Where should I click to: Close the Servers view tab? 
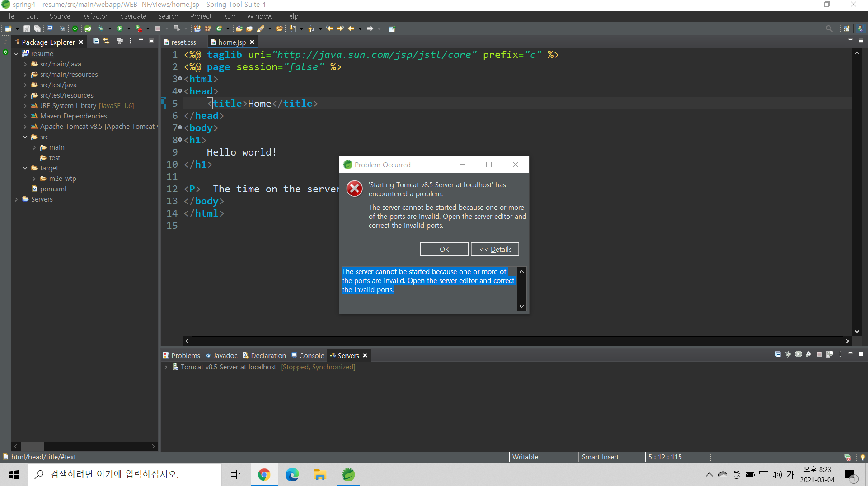pyautogui.click(x=365, y=355)
